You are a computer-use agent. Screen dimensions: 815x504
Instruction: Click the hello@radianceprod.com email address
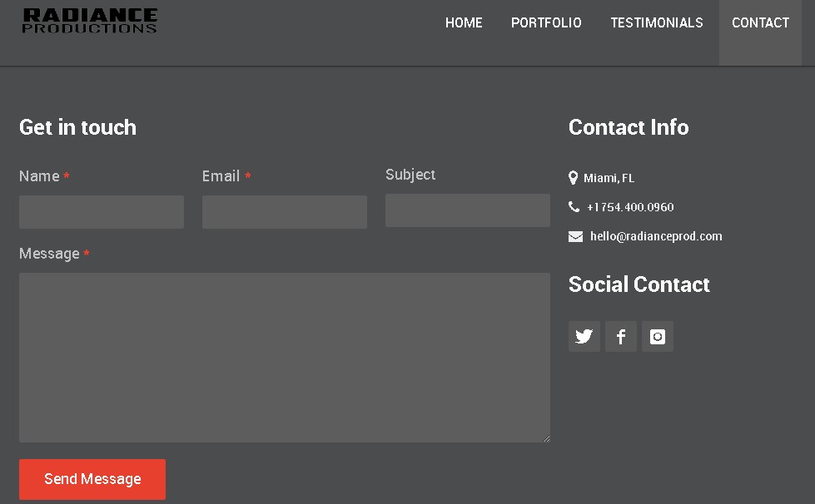tap(656, 237)
